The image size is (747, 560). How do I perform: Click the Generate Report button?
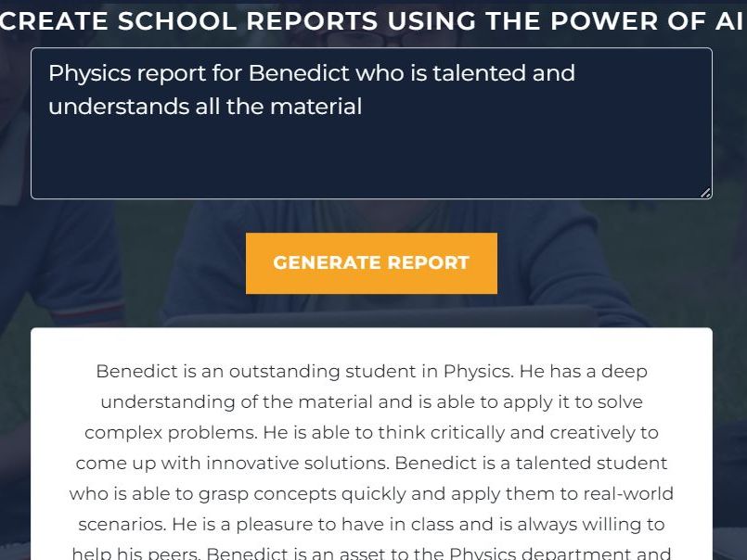371,263
